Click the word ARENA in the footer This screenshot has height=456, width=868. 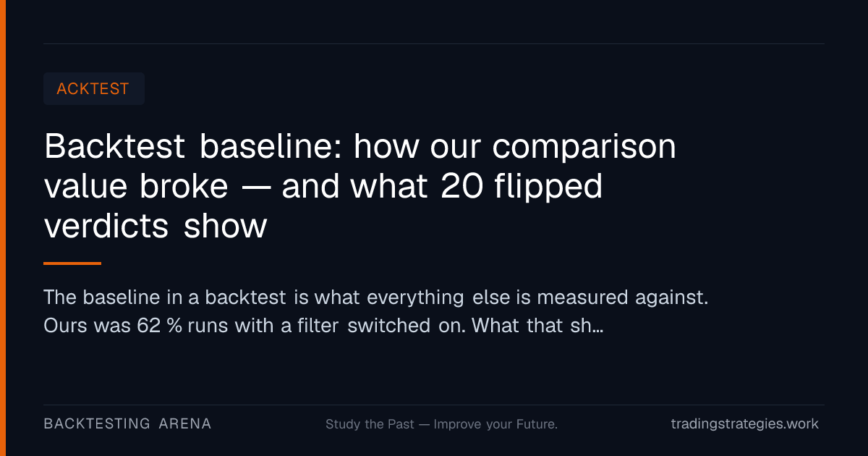click(185, 424)
